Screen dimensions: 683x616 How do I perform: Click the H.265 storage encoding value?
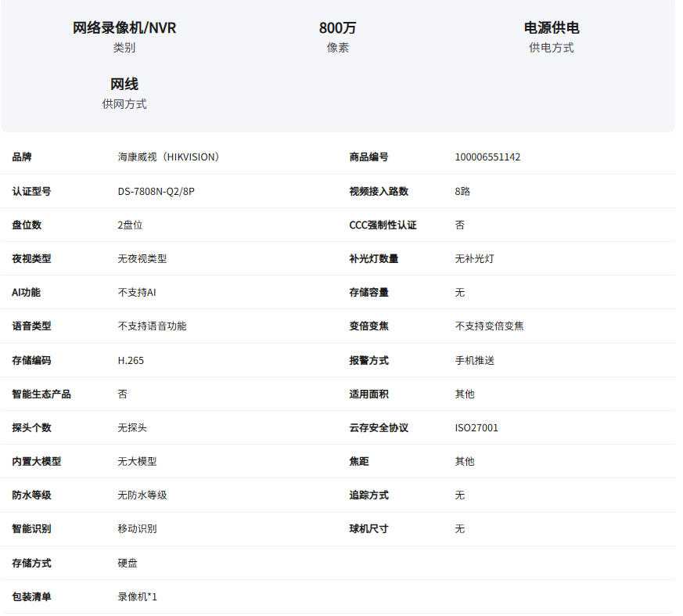coord(131,360)
